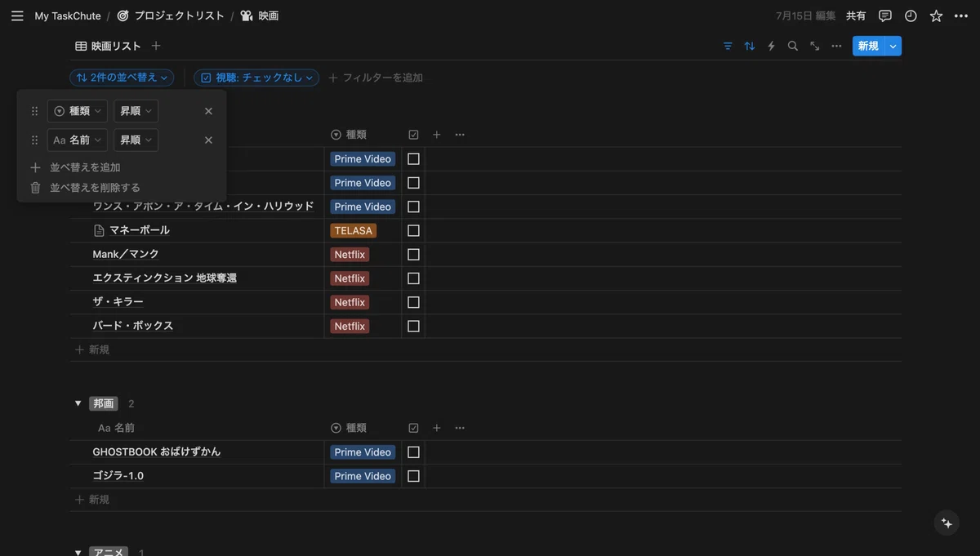Screen dimensions: 980x556
Task: Click the search magnifier icon in toolbar
Action: (793, 46)
